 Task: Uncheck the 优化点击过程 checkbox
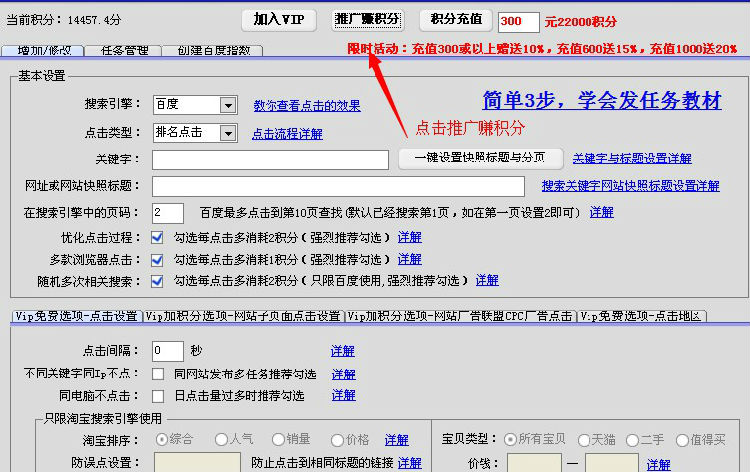pyautogui.click(x=157, y=238)
